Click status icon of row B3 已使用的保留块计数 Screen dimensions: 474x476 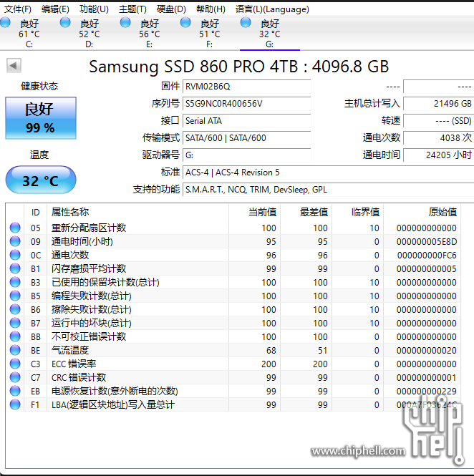coord(15,282)
